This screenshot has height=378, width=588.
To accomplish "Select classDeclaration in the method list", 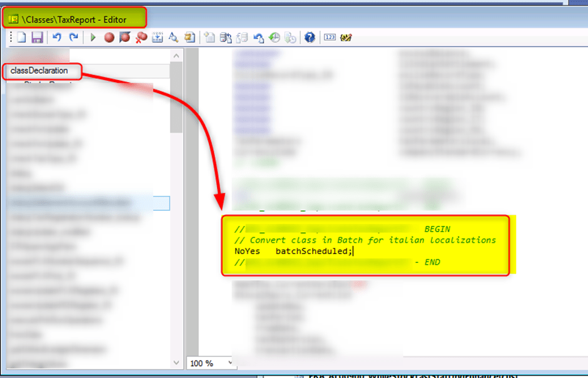I will [x=39, y=71].
